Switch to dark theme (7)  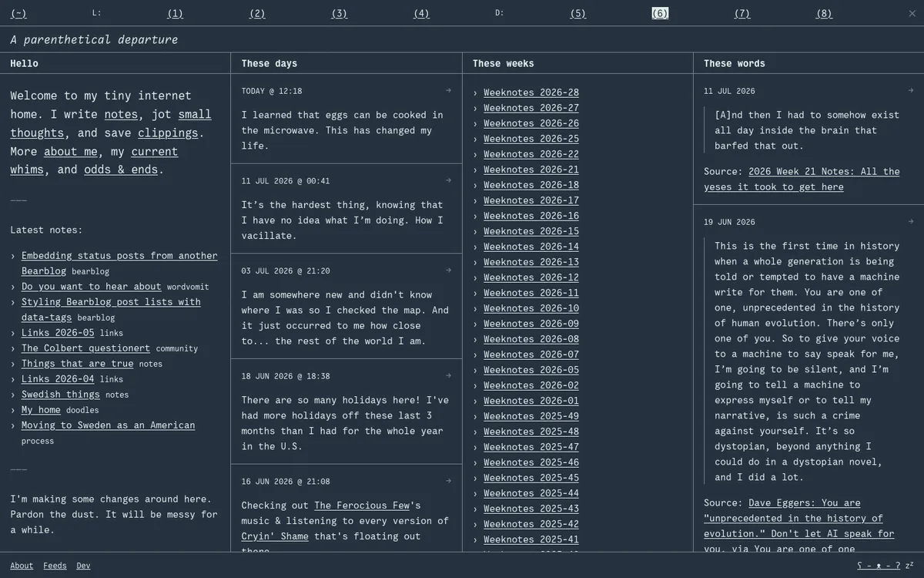[x=742, y=13]
